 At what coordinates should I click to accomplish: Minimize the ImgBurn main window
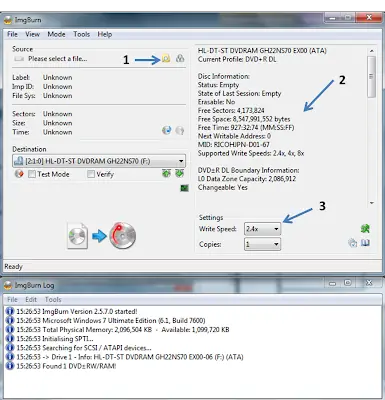tap(332, 18)
